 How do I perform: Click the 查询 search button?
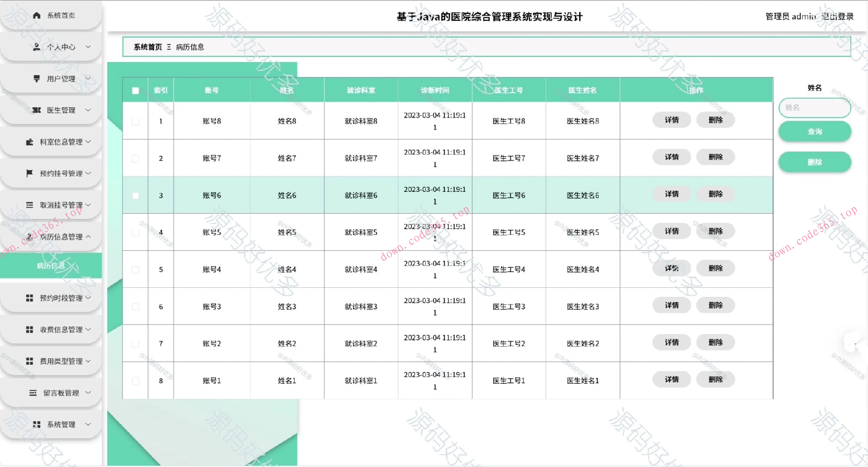click(x=814, y=131)
